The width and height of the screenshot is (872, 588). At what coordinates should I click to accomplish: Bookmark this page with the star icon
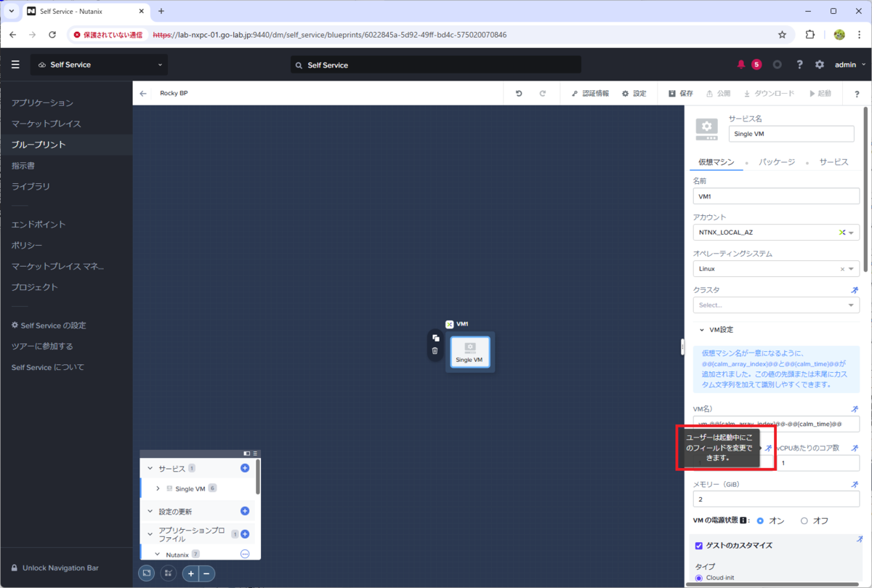point(783,34)
